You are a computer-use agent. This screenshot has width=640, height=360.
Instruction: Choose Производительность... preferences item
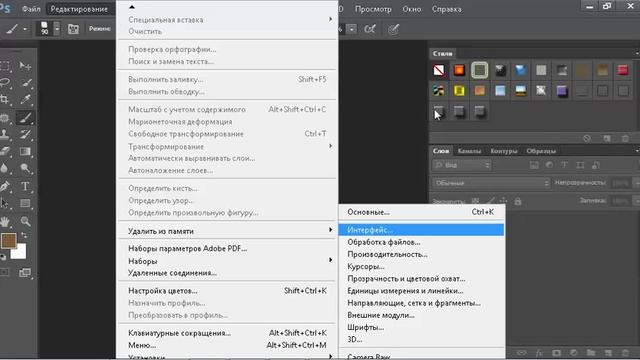click(x=421, y=254)
